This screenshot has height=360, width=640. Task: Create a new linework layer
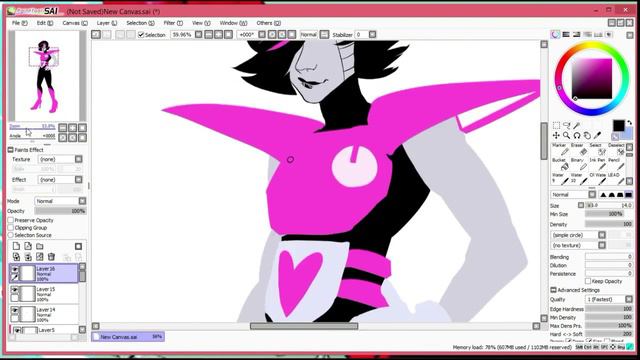[x=28, y=246]
